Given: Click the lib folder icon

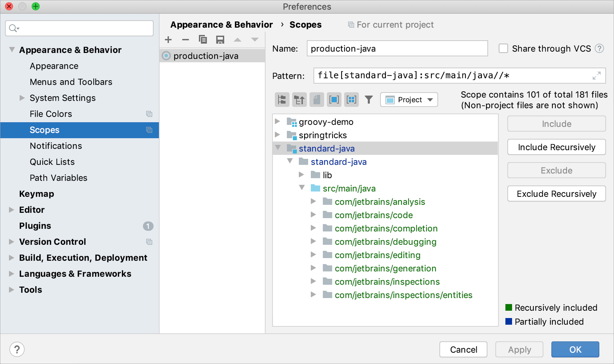Looking at the screenshot, I should tap(315, 175).
